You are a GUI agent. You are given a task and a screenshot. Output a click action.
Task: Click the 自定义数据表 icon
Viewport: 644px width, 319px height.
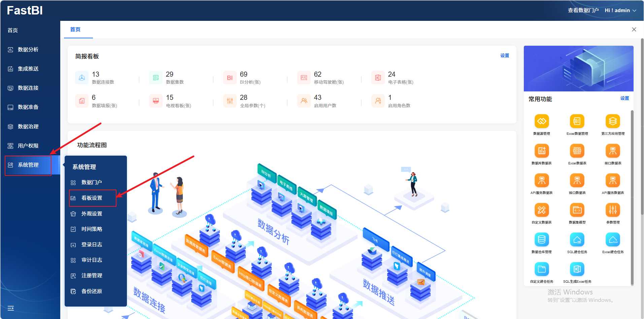[541, 210]
